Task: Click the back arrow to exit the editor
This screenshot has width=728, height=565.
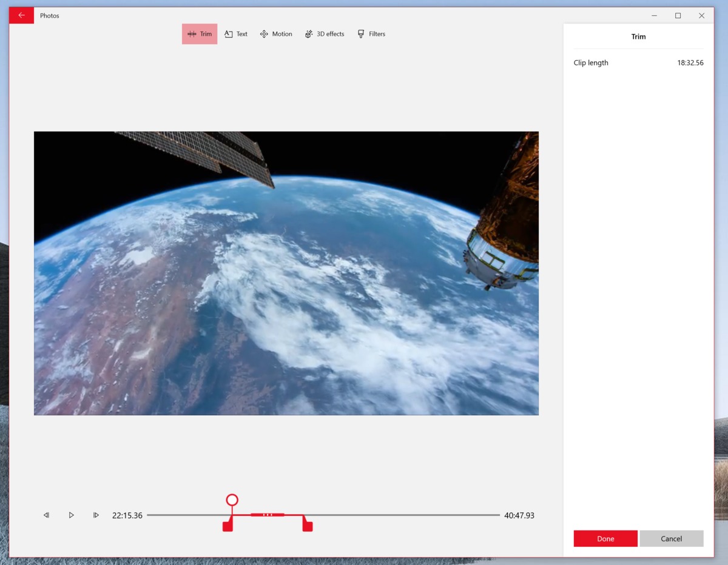Action: (x=21, y=15)
